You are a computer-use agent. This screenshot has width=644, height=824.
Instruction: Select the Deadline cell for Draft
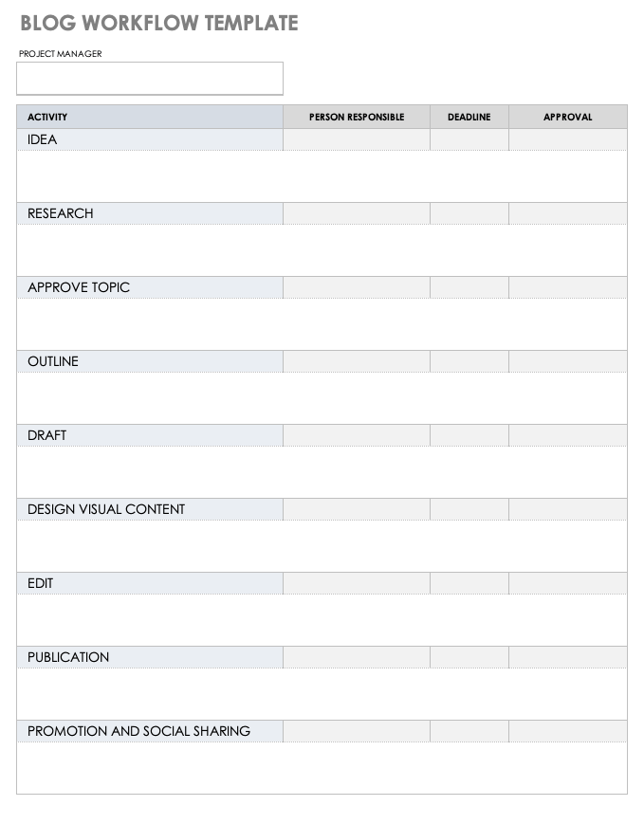click(x=469, y=435)
